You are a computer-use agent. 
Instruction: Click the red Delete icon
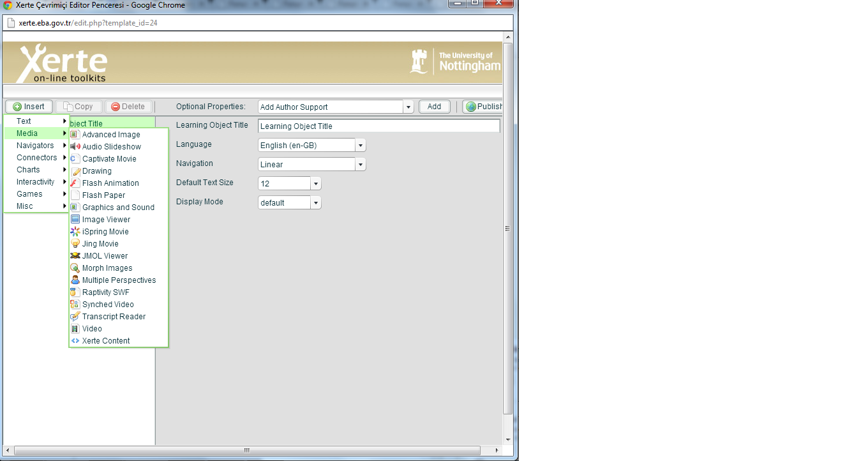tap(116, 107)
